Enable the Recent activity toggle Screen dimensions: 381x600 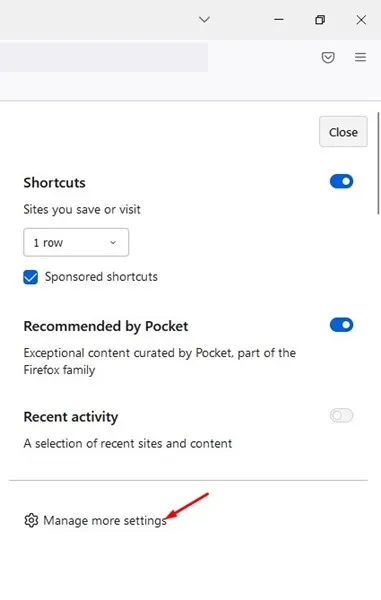[341, 415]
